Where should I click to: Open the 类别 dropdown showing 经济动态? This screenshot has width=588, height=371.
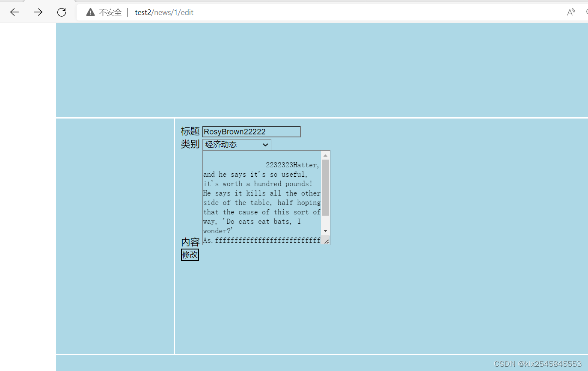237,145
